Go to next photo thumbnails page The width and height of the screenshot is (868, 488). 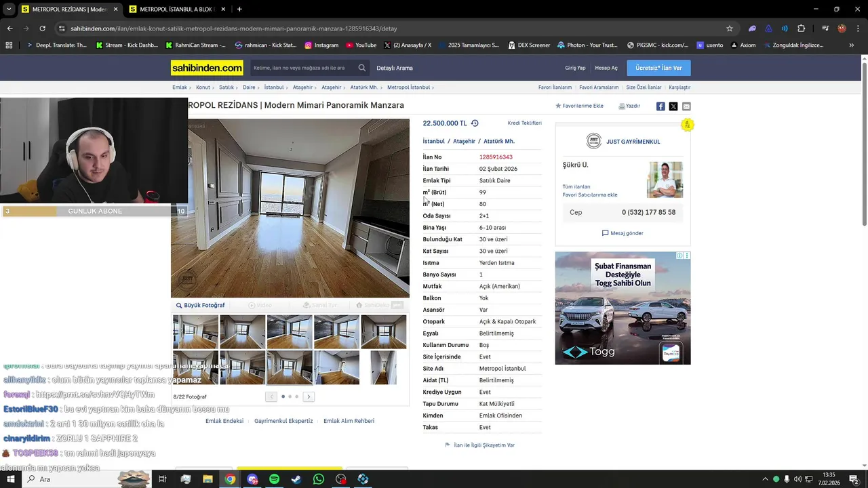coord(309,396)
